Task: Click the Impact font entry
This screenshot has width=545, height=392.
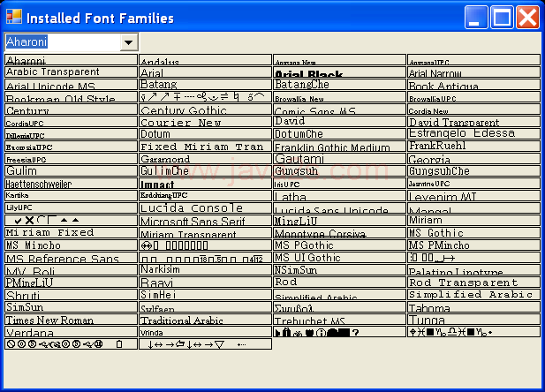Action: click(x=205, y=184)
